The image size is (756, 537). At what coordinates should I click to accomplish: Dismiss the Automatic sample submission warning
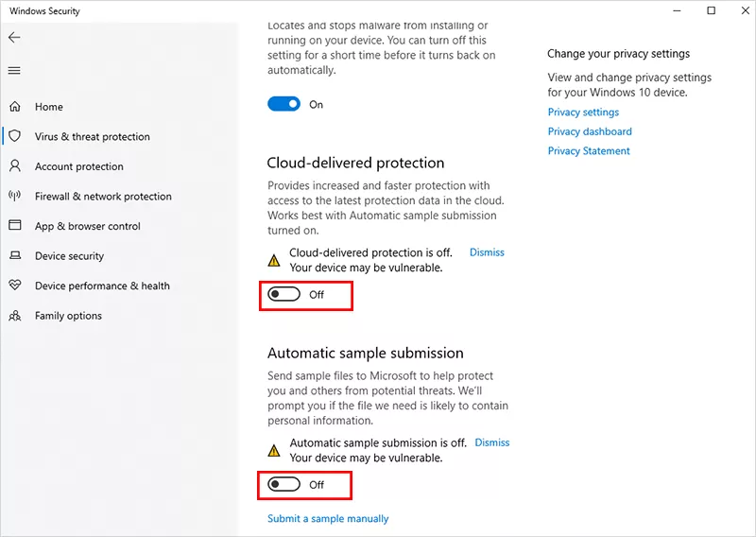pyautogui.click(x=491, y=442)
